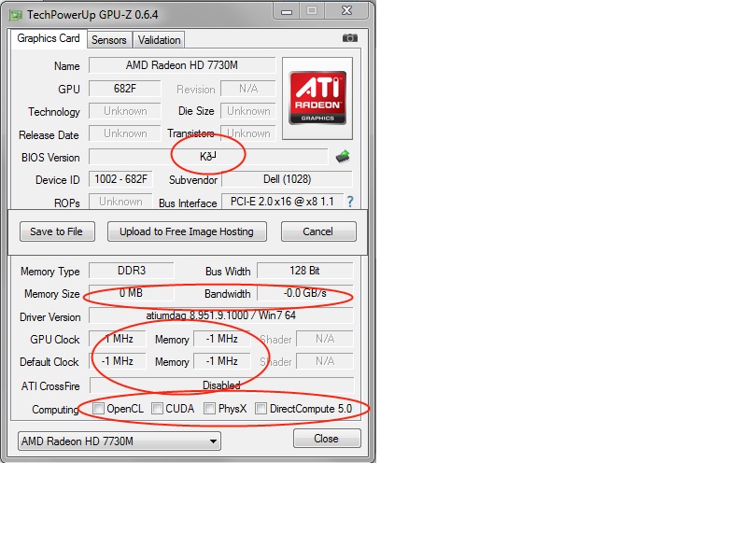Click the ATI CrossFire label
Screen dimensions: 747x560
pyautogui.click(x=50, y=386)
